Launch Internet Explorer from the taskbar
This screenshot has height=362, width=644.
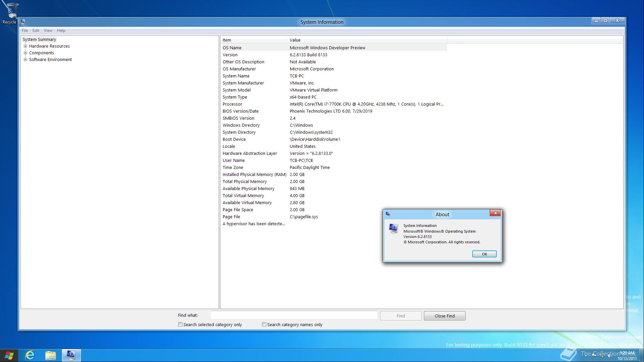(x=30, y=355)
